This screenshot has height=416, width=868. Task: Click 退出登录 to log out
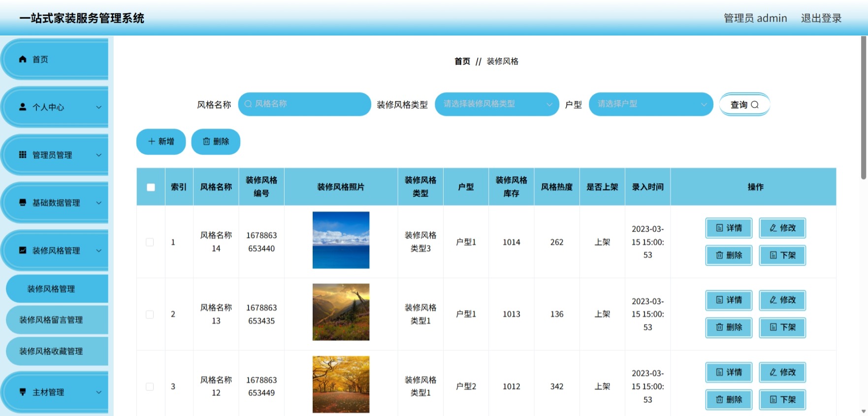(x=821, y=18)
